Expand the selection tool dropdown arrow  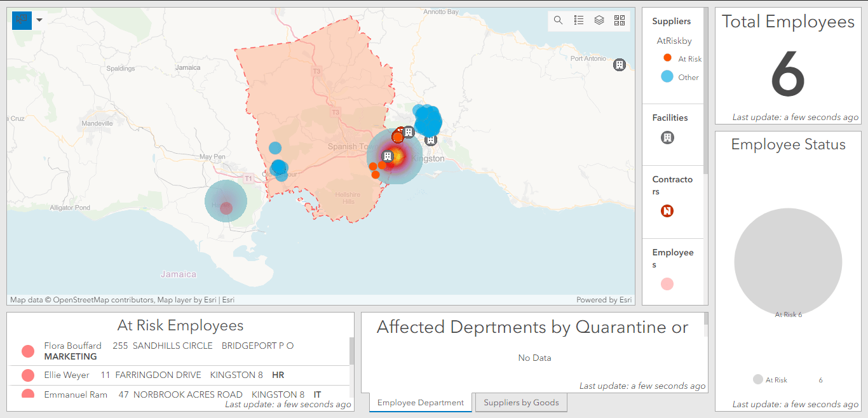point(39,20)
